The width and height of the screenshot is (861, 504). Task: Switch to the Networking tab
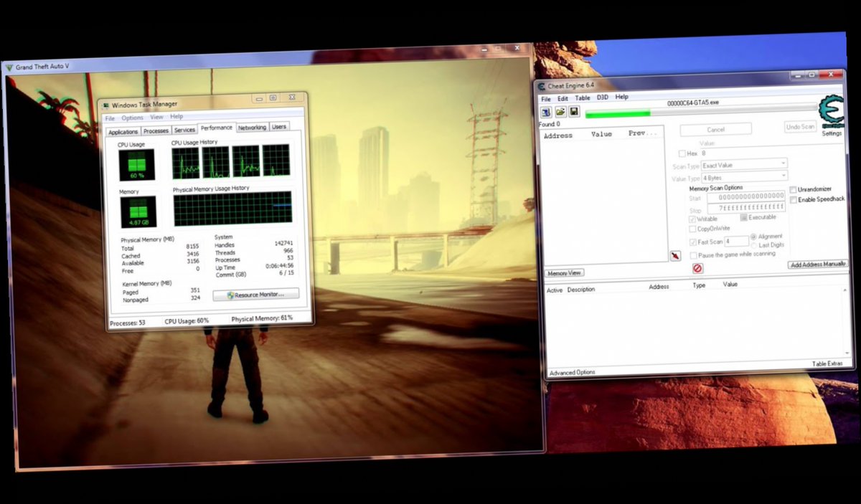(x=253, y=128)
